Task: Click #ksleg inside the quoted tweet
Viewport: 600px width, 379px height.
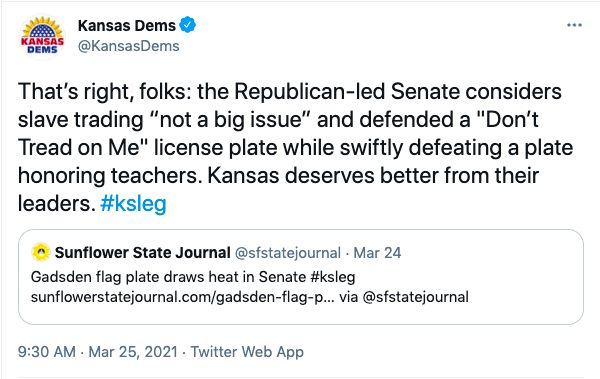Action: point(333,277)
